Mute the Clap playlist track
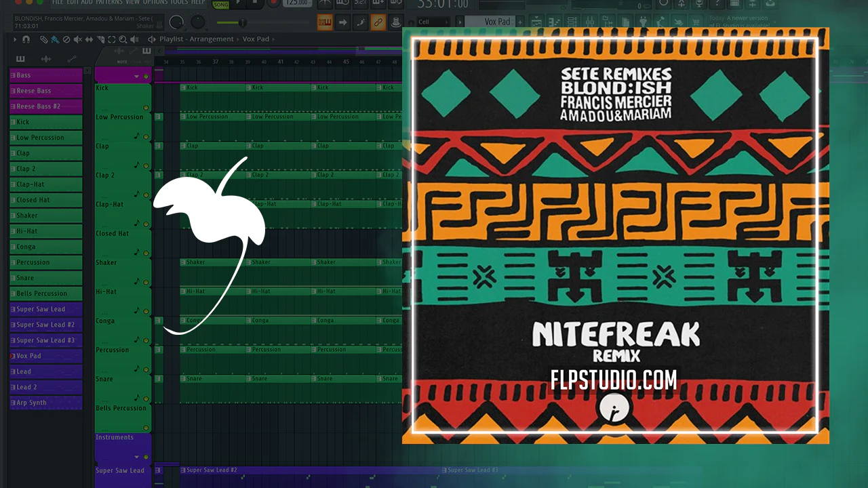868x488 pixels. 146,166
